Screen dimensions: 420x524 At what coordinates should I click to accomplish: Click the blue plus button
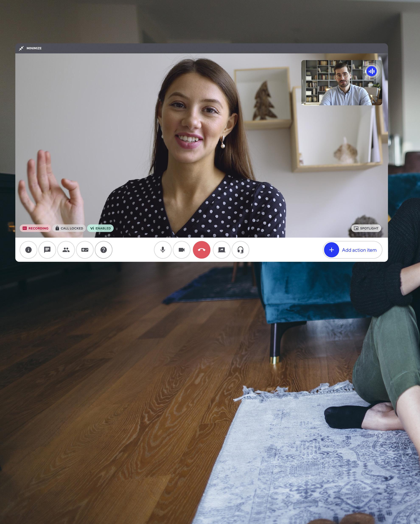coord(332,250)
